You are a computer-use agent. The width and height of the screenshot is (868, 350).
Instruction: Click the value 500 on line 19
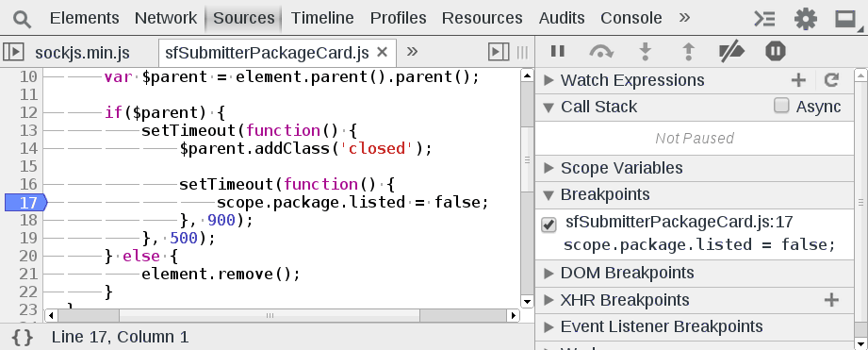[184, 238]
